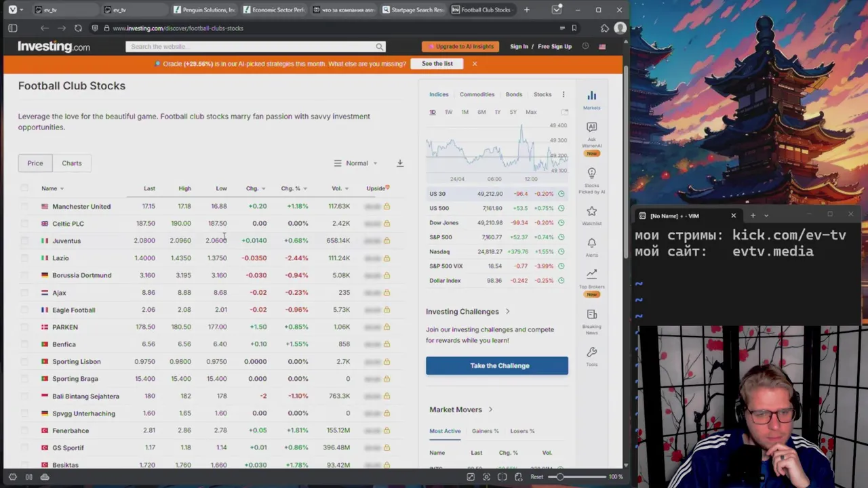Click the clock icon in Nasdaq row
The image size is (868, 488).
(561, 251)
